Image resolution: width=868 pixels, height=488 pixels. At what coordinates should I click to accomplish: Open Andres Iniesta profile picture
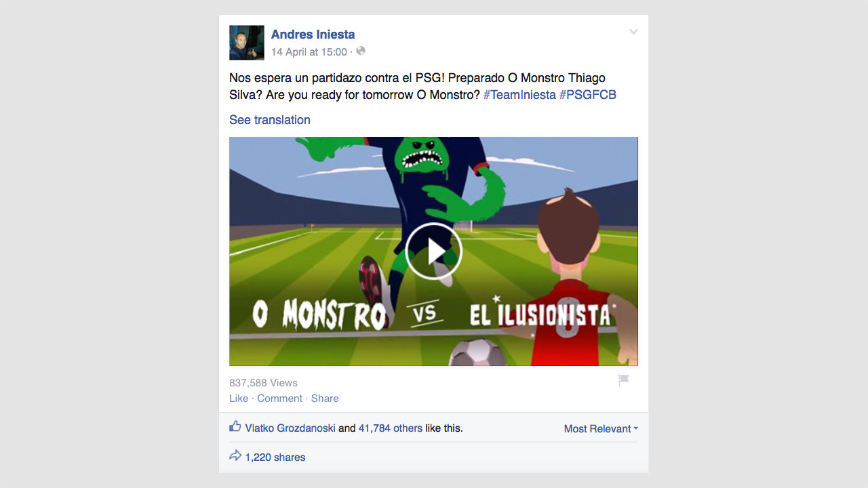point(247,43)
